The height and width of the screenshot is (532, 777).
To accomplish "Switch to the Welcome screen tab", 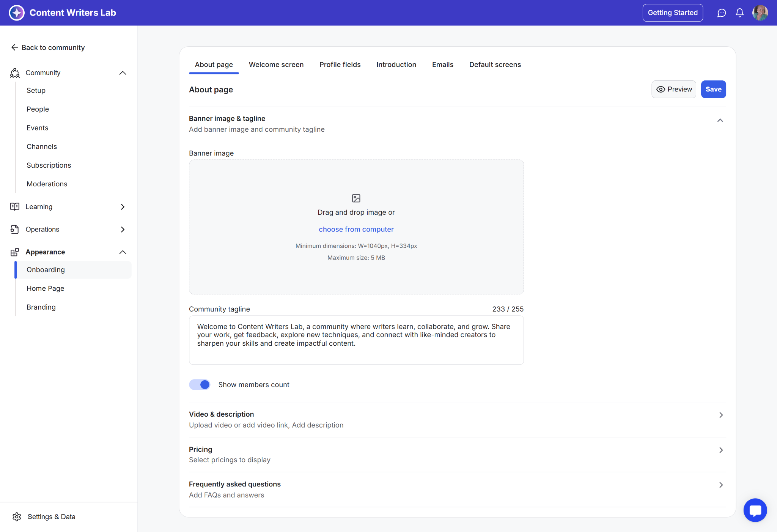I will point(276,65).
